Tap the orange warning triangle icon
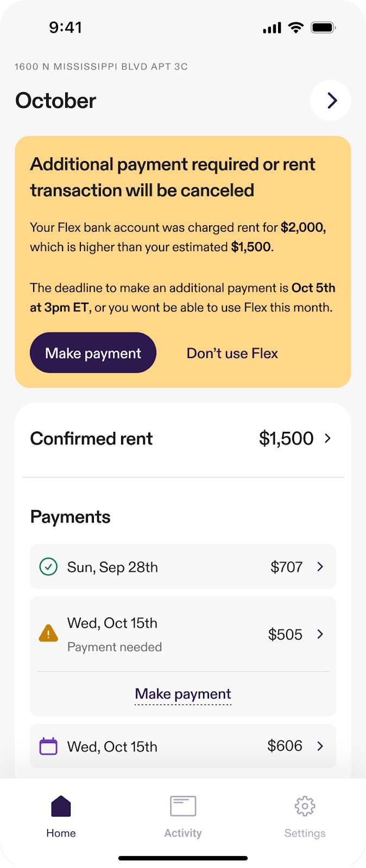Screen dimensions: 366x868 coord(48,633)
